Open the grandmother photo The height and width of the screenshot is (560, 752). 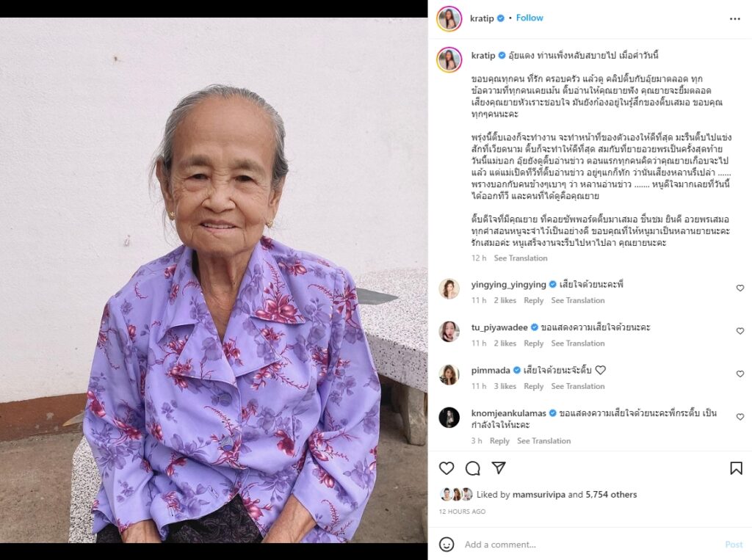pyautogui.click(x=214, y=280)
